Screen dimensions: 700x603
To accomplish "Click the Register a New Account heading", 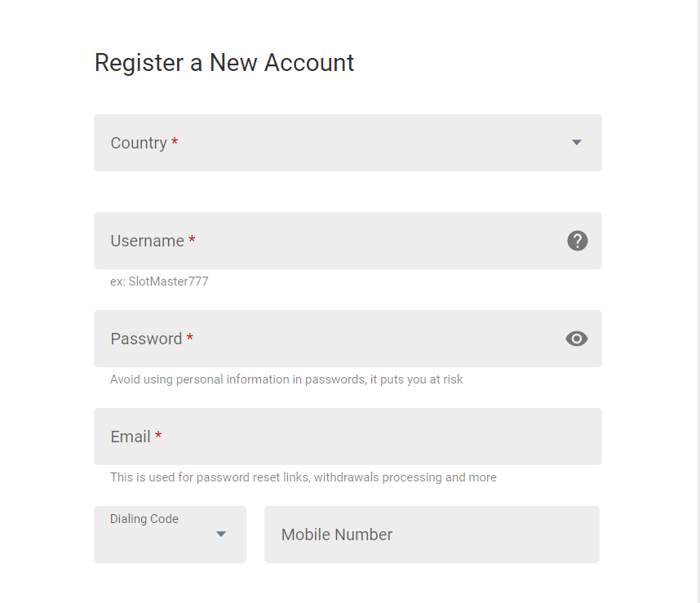I will [224, 63].
